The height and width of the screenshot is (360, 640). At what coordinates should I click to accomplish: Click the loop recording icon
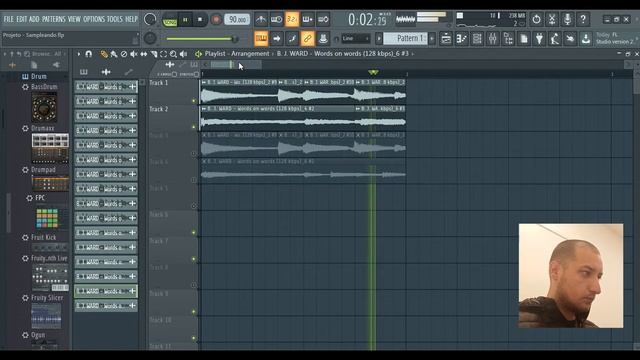[323, 19]
